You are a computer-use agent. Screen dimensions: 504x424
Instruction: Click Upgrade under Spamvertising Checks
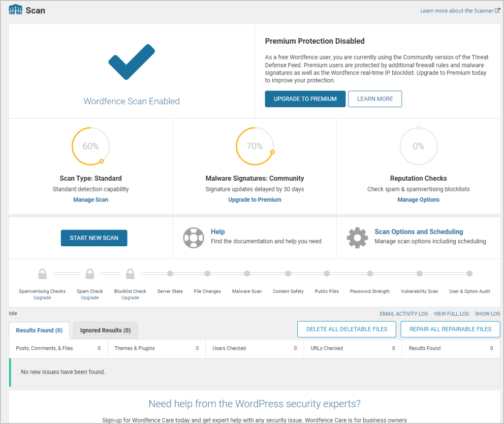[x=42, y=297]
